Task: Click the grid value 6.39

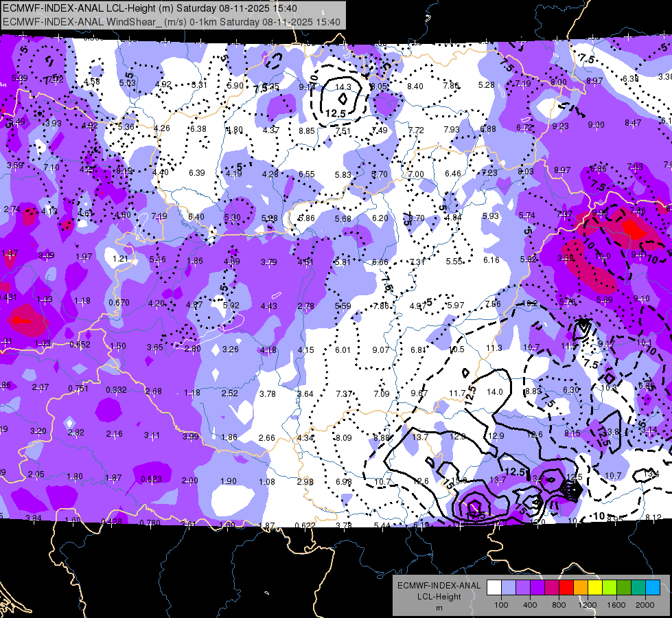Action: tap(197, 173)
